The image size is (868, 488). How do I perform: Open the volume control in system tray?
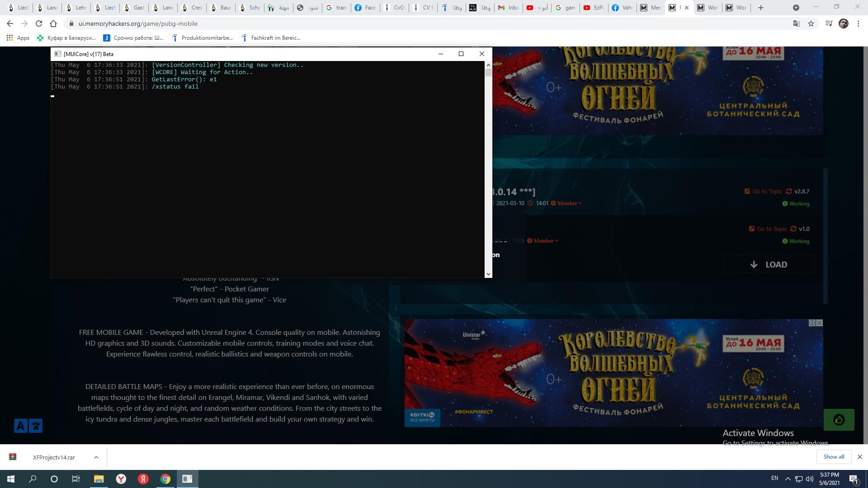click(x=810, y=479)
